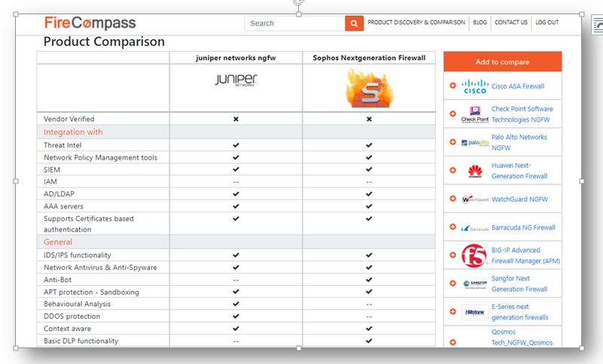Click the General section heading
Viewport: 603px width, 364px height.
tap(58, 242)
